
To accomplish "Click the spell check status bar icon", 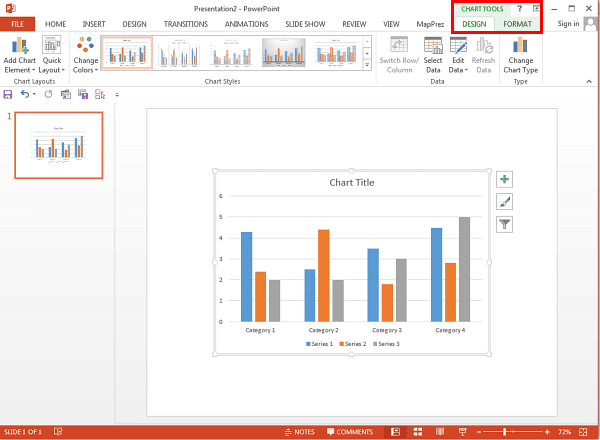I will click(58, 432).
